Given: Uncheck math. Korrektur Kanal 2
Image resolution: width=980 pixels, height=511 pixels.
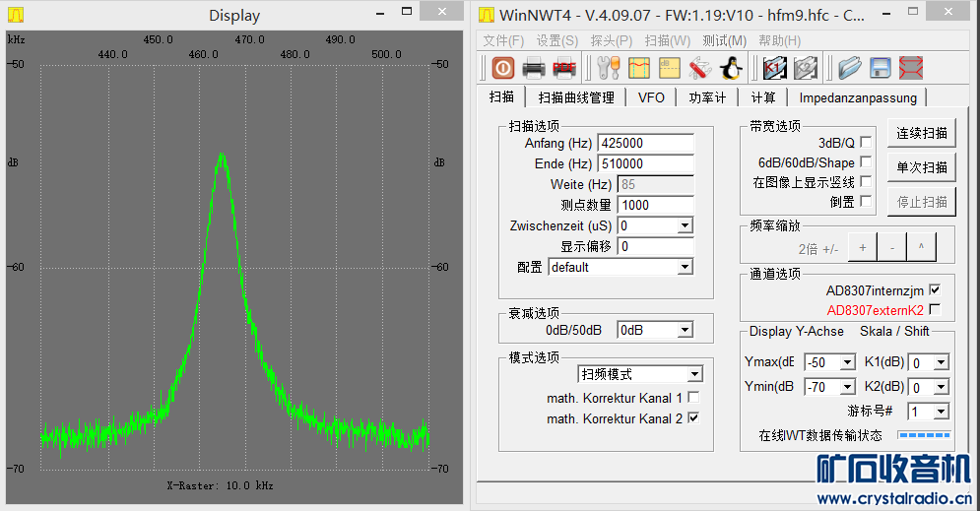Looking at the screenshot, I should pos(693,417).
